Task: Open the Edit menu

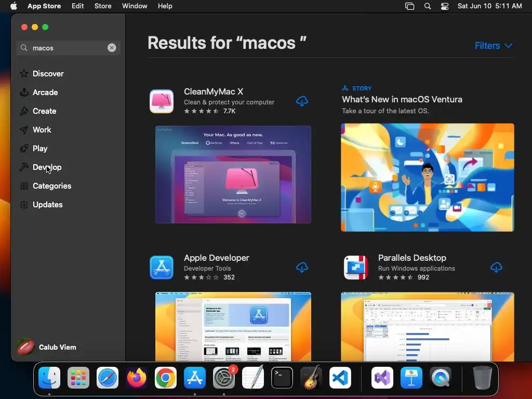Action: pyautogui.click(x=78, y=6)
